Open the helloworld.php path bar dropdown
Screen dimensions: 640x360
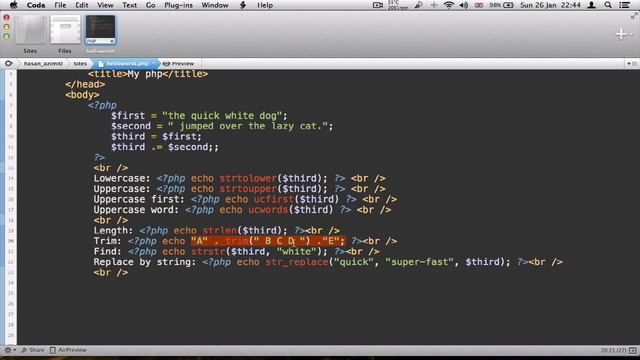click(126, 64)
